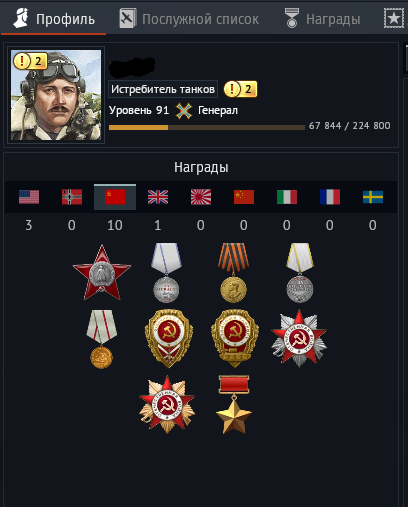This screenshot has height=507, width=408.
Task: Click the orange-black ribbon medal
Action: (233, 273)
